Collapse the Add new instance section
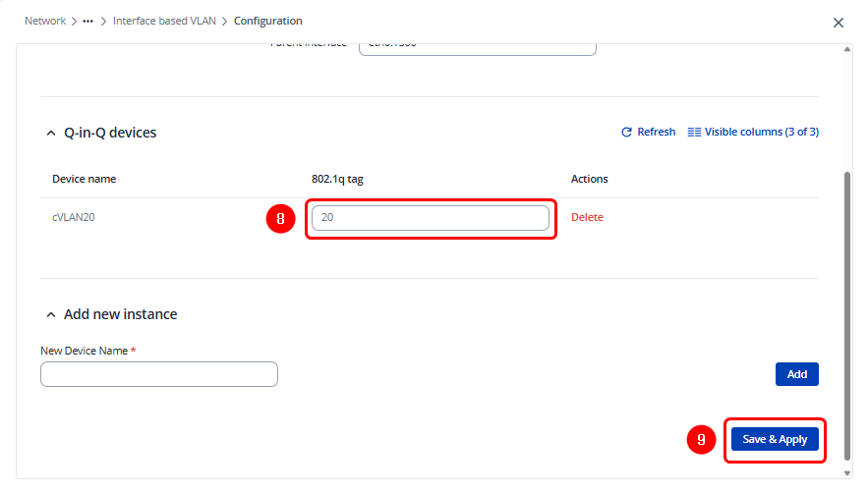This screenshot has height=493, width=868. coord(51,314)
